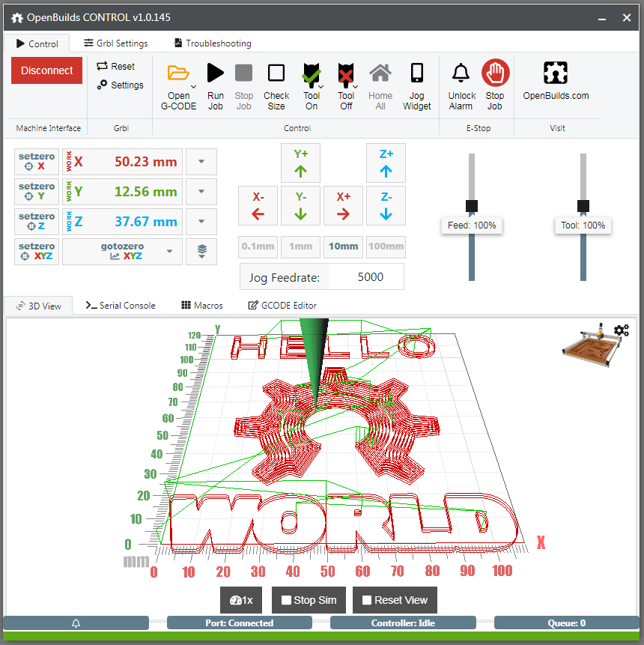The image size is (644, 645).
Task: Expand the X axis dropdown arrow
Action: point(201,162)
